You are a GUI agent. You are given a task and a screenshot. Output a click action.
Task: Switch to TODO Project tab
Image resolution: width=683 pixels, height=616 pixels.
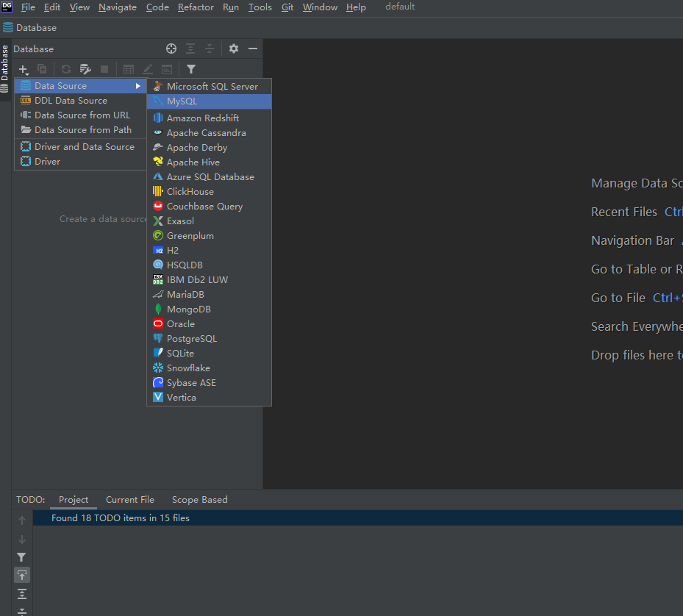click(74, 500)
